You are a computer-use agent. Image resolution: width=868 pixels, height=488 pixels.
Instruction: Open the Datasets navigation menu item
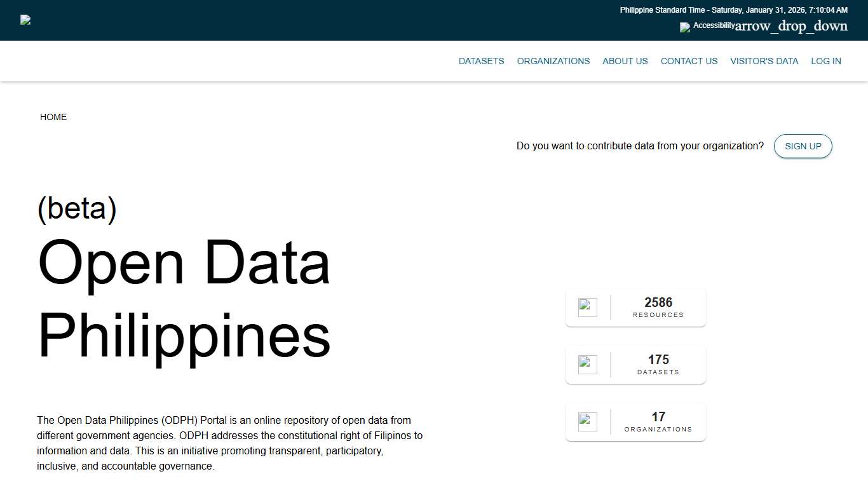click(x=481, y=61)
